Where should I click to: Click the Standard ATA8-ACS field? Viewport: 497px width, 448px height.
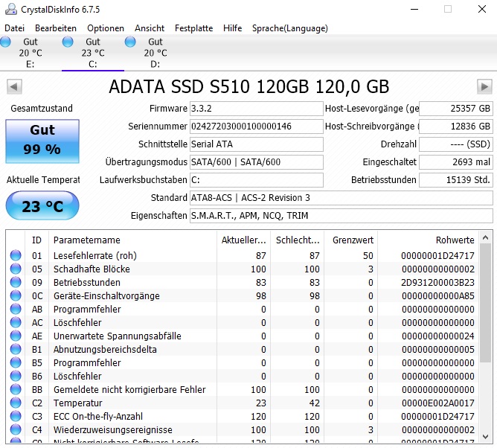coord(342,198)
